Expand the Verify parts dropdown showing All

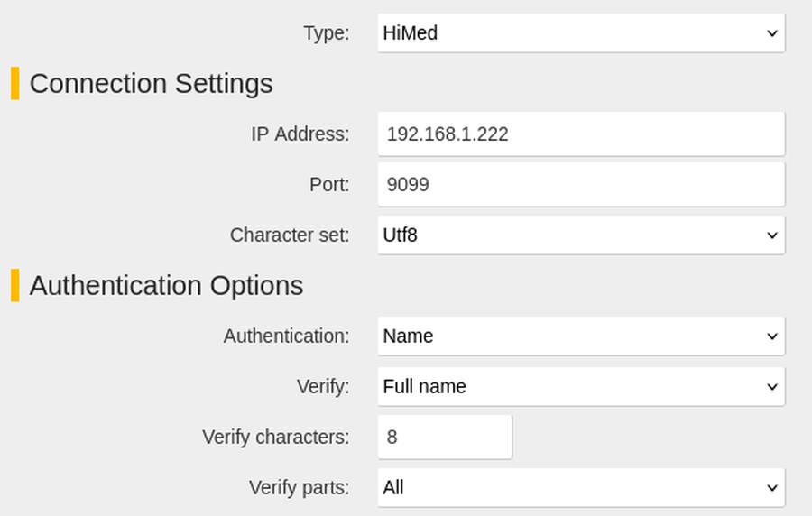(581, 487)
